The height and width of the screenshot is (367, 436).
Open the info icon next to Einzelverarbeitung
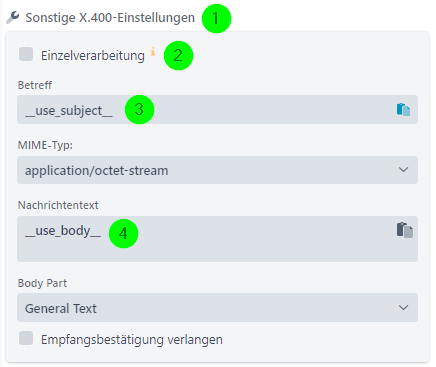tap(153, 51)
